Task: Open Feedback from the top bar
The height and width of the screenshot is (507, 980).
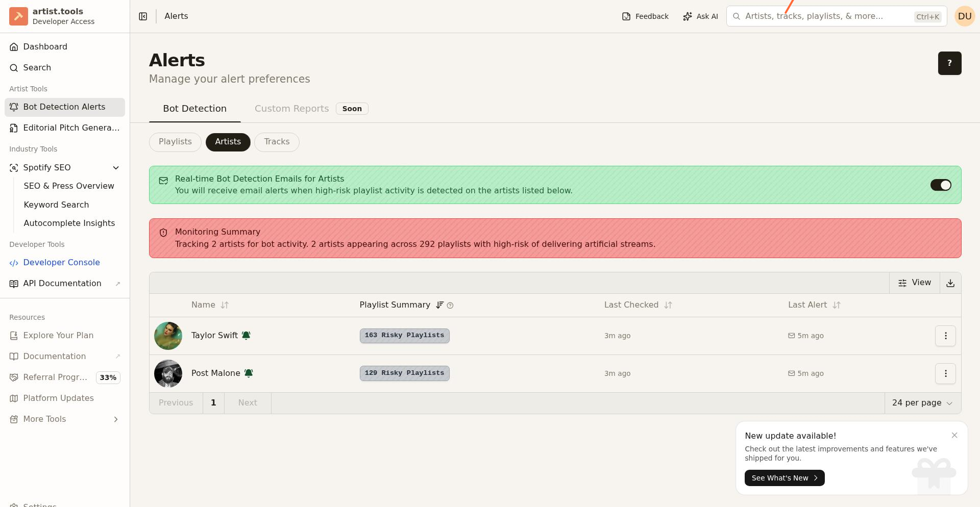Action: click(645, 16)
